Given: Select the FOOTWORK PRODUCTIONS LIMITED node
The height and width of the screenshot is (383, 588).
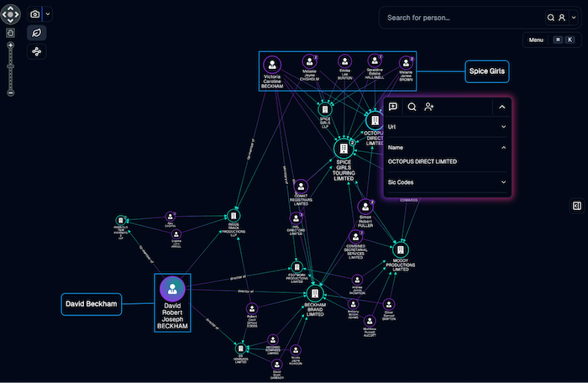Looking at the screenshot, I should pyautogui.click(x=297, y=267).
